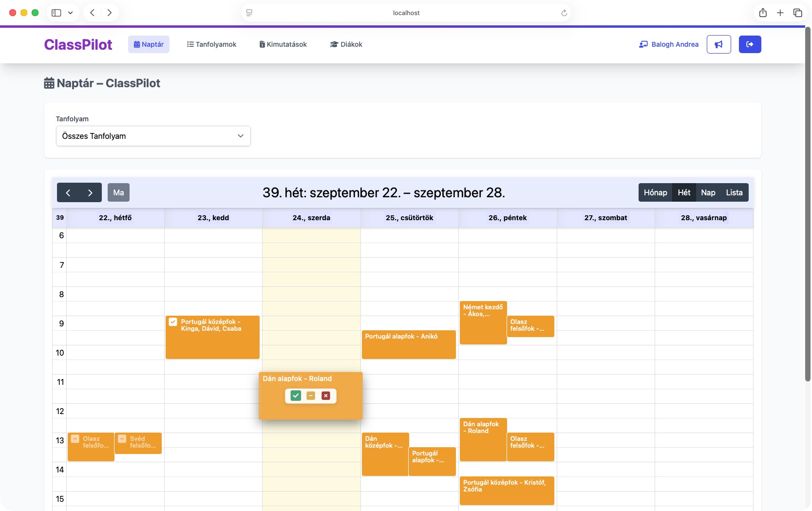Image resolution: width=812 pixels, height=511 pixels.
Task: Go to Kimutatások reports page
Action: pos(283,44)
